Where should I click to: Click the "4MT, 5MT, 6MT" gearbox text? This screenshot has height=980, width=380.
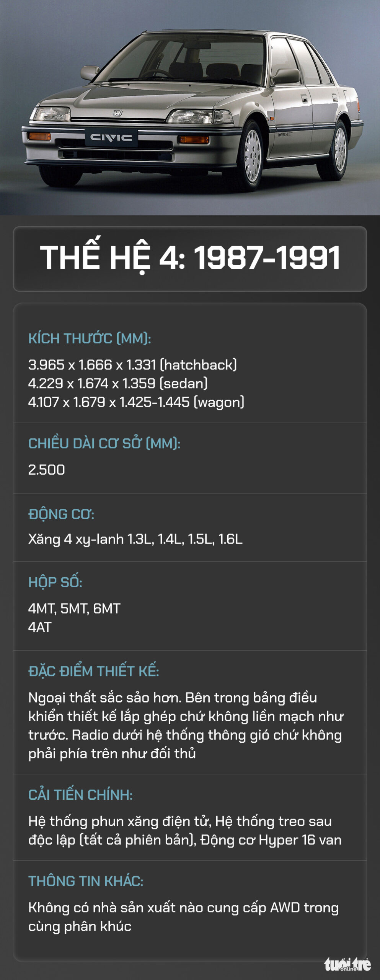[74, 608]
